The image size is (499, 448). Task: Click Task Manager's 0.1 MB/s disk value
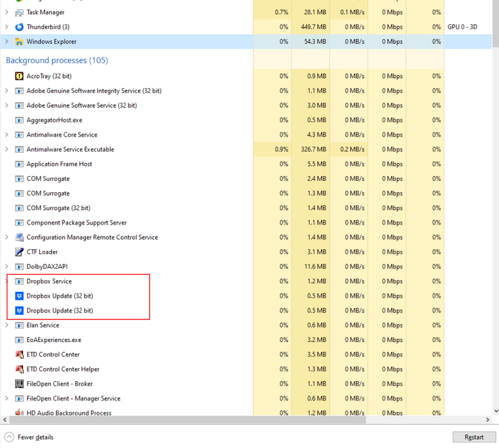(x=352, y=12)
